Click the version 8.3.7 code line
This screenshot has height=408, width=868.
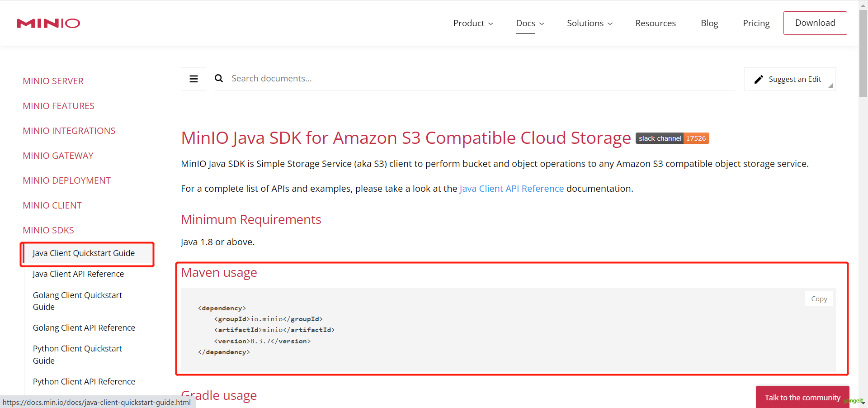(x=262, y=341)
